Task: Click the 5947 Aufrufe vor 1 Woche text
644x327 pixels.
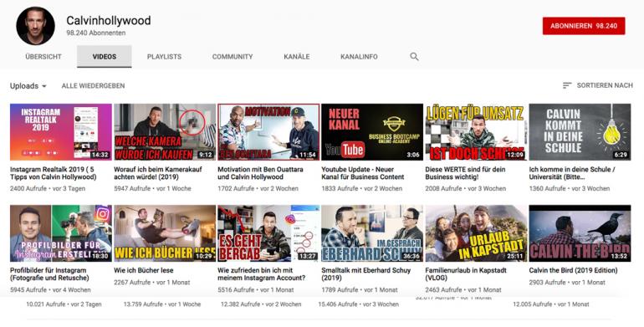Action: pyautogui.click(x=152, y=188)
